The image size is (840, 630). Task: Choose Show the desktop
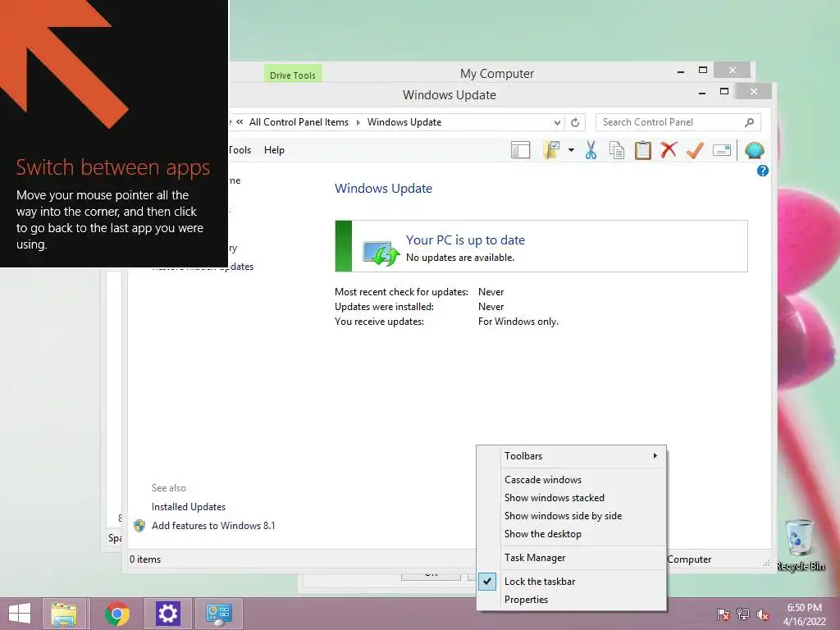pyautogui.click(x=571, y=534)
